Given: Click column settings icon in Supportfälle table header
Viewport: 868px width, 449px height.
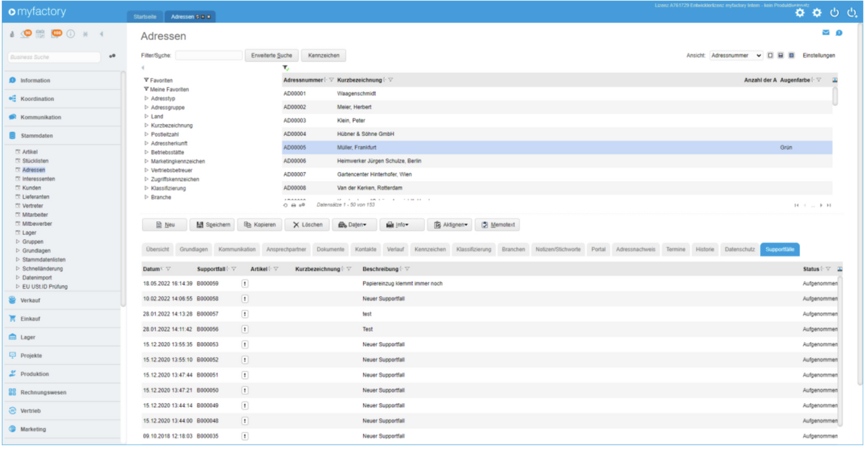Looking at the screenshot, I should click(x=840, y=269).
